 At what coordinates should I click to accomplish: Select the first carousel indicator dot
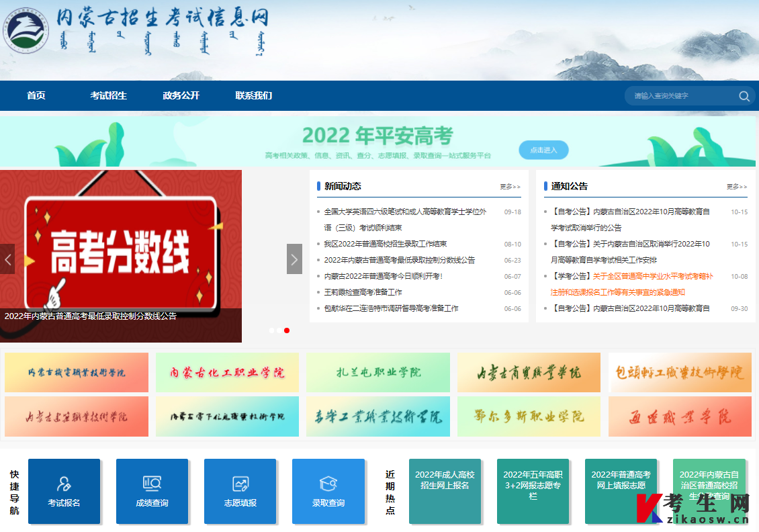tap(271, 330)
